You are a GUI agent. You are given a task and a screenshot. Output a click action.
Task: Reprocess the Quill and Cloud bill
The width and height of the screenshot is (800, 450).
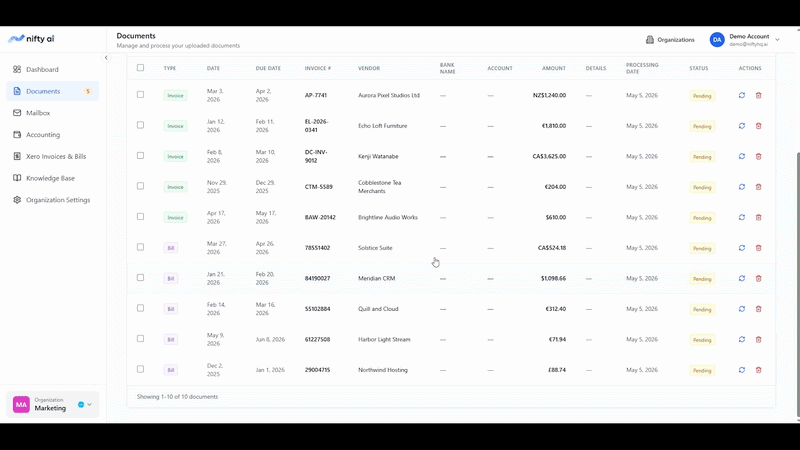pos(742,309)
